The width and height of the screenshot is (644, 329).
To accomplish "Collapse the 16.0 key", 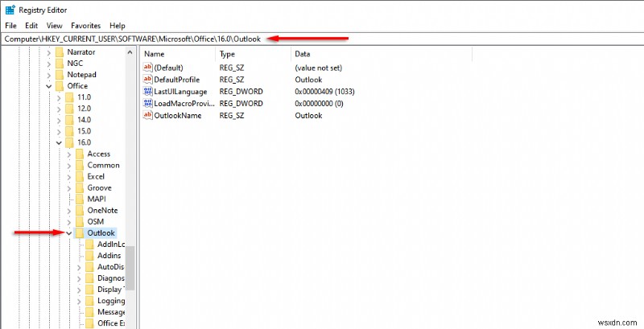I will [59, 142].
